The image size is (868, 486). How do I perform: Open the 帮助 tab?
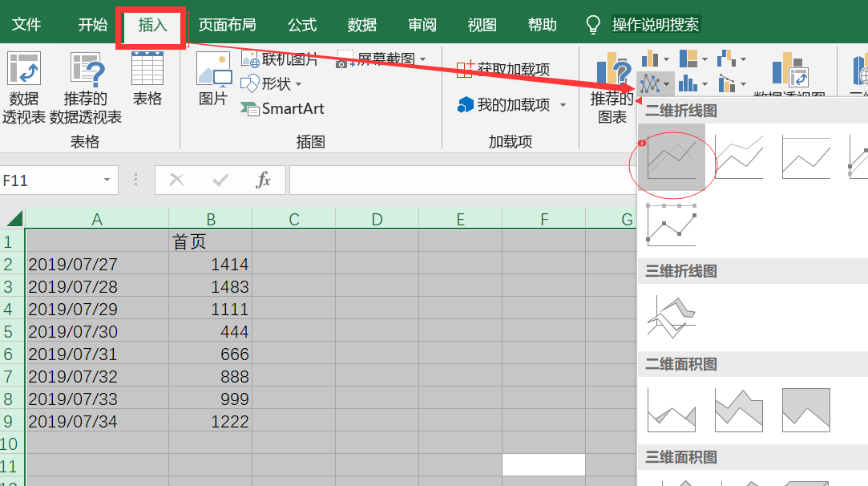(x=542, y=24)
